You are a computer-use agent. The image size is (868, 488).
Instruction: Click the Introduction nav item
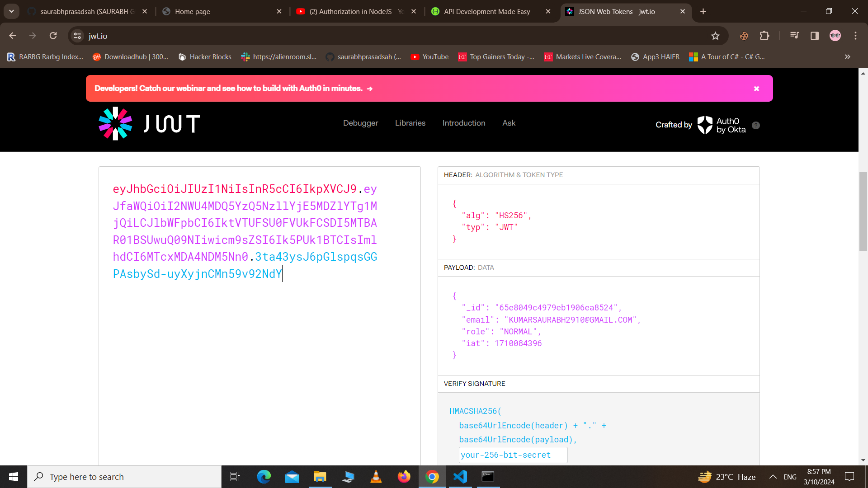click(x=464, y=123)
